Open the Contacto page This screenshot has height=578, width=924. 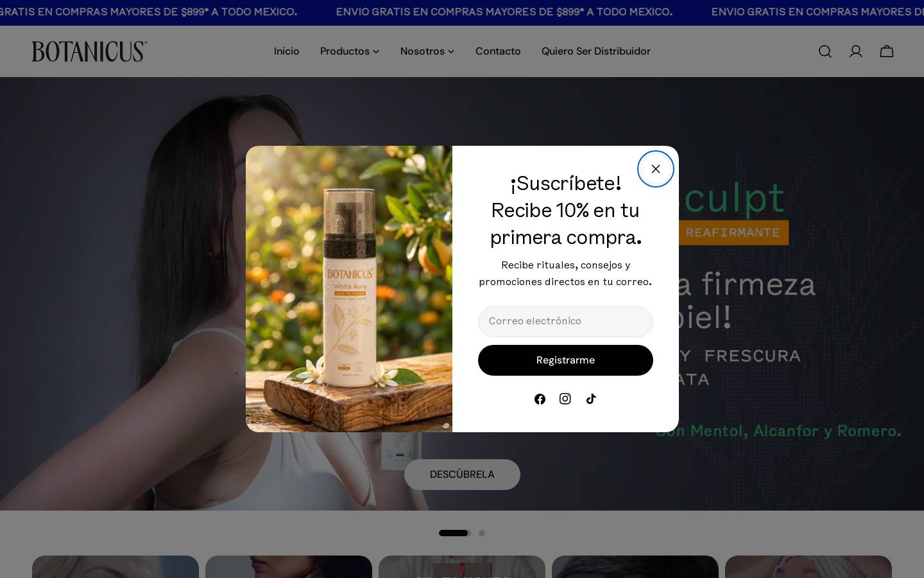[x=498, y=51]
